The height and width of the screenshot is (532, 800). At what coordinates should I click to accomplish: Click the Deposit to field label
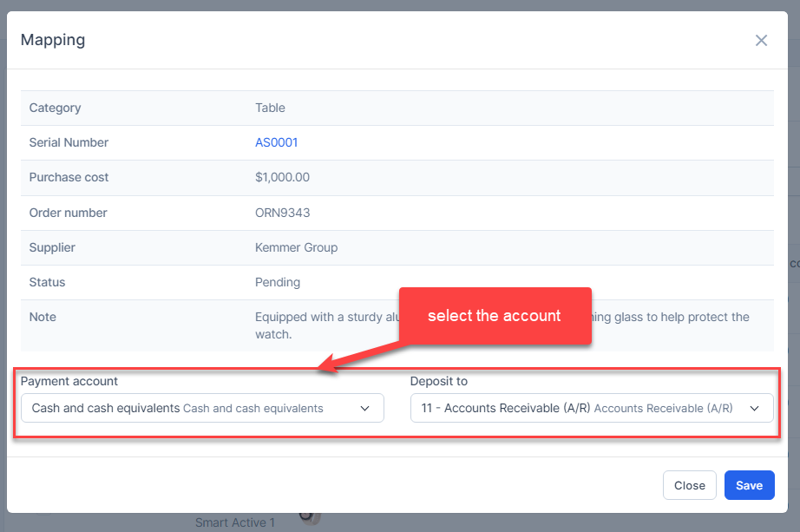click(438, 381)
